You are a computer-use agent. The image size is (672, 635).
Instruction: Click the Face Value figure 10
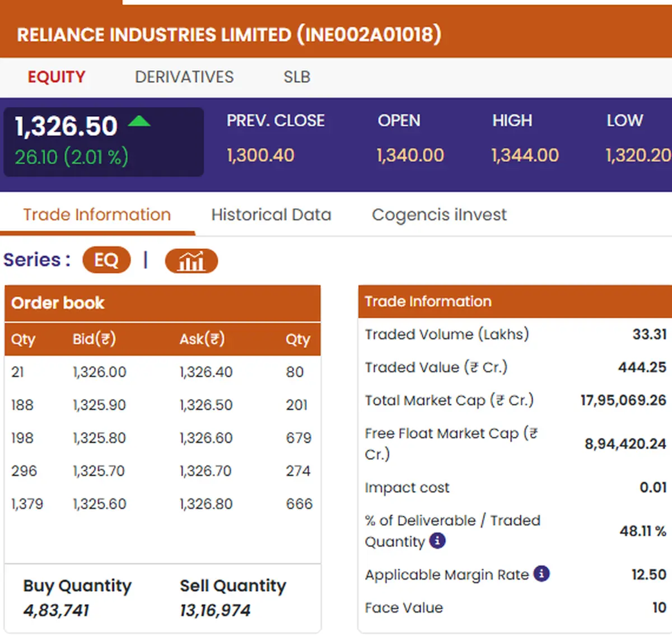pyautogui.click(x=660, y=608)
